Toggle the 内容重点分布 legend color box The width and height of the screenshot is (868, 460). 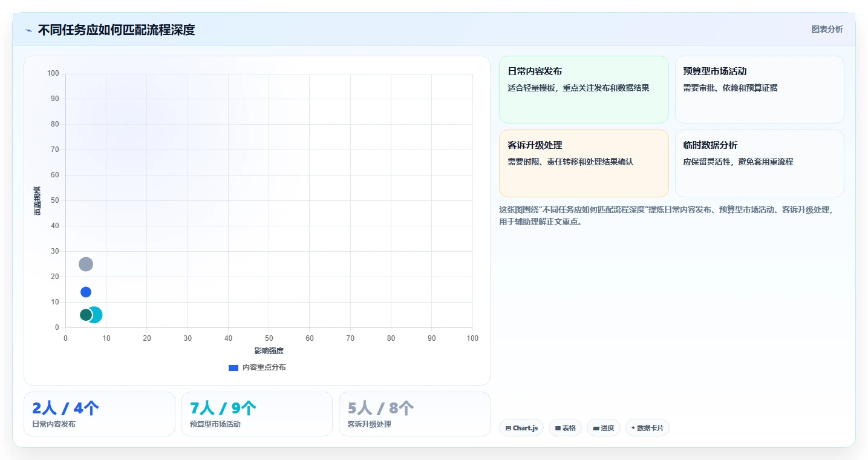(x=233, y=367)
